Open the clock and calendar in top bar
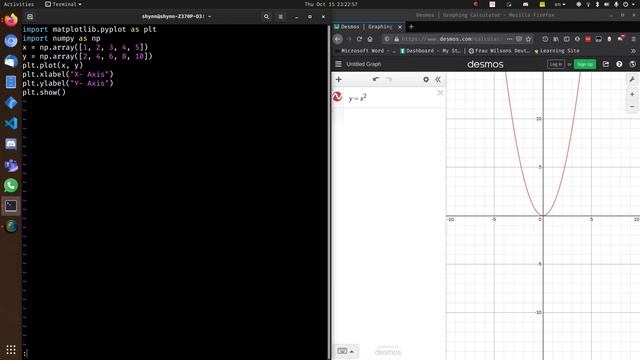The image size is (640, 360). [x=331, y=4]
